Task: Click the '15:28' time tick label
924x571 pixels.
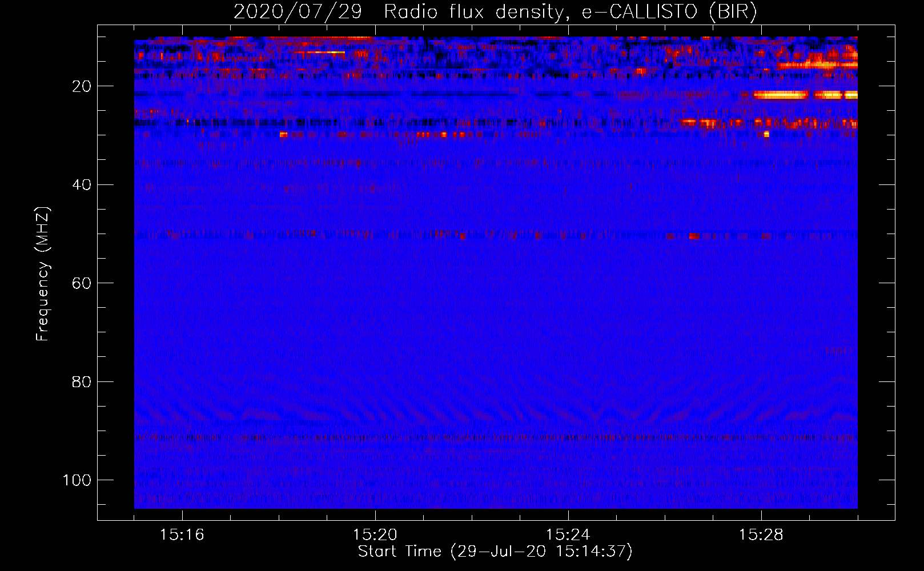Action: coord(761,535)
